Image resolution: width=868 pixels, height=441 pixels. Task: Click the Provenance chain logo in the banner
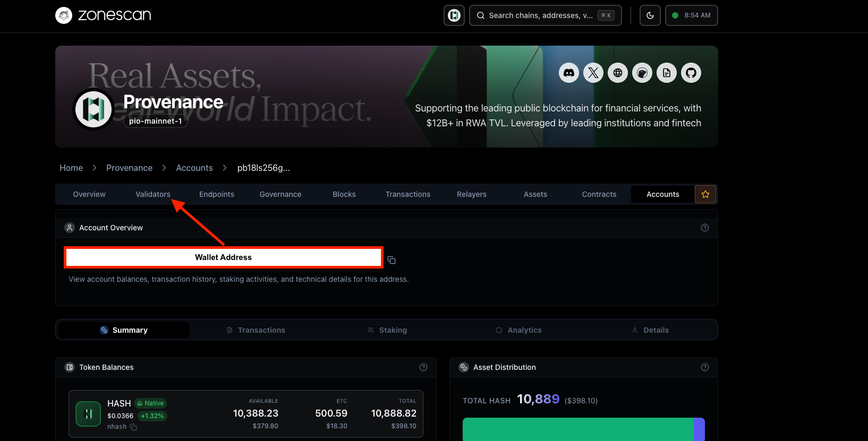[x=93, y=109]
